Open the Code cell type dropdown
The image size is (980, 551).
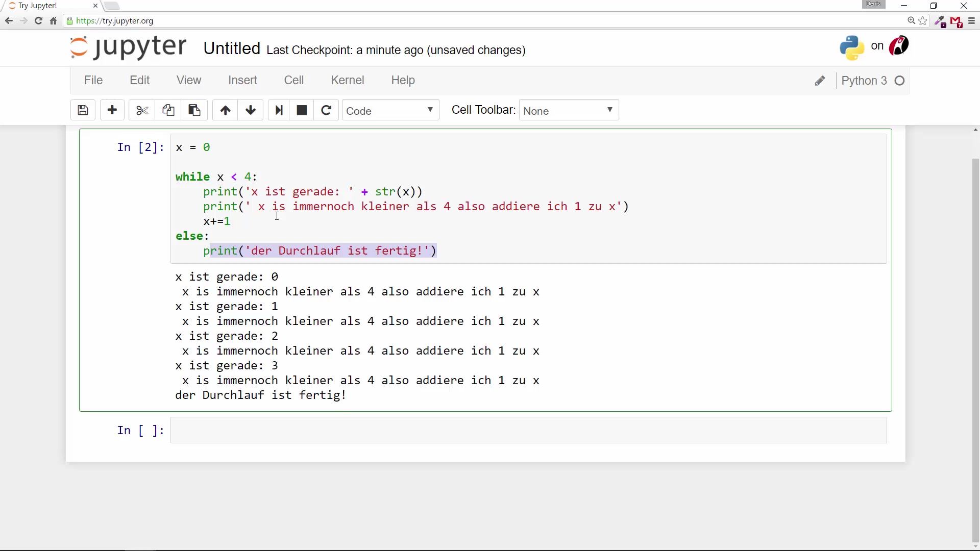[390, 111]
